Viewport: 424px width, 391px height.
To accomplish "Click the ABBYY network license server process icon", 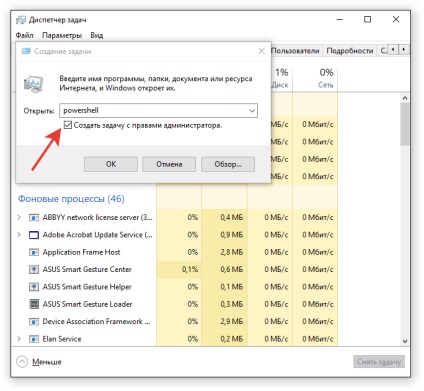I will pos(34,218).
